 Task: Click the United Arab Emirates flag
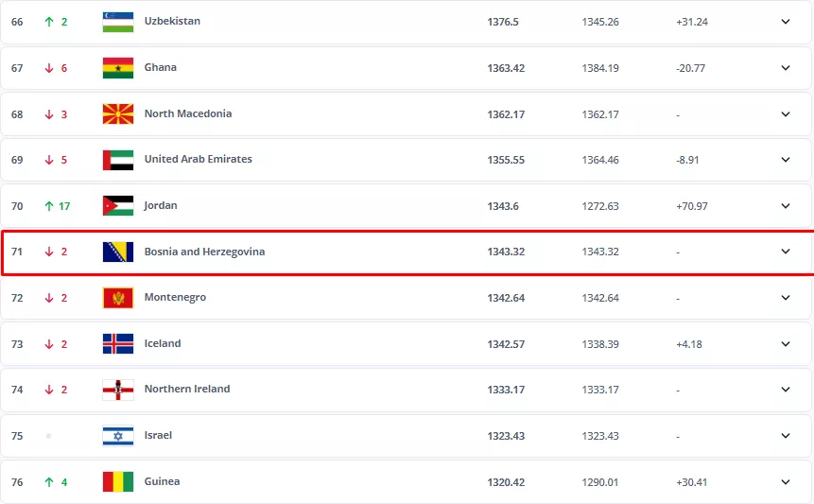click(x=118, y=160)
